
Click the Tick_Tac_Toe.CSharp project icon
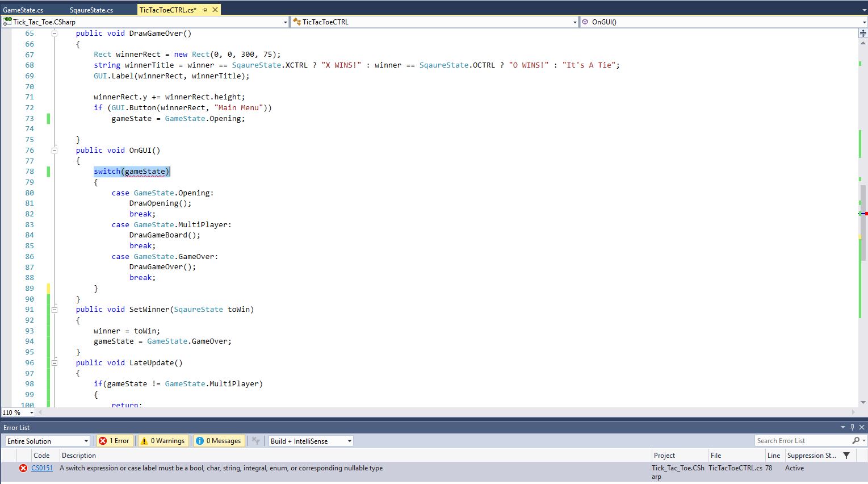click(7, 22)
